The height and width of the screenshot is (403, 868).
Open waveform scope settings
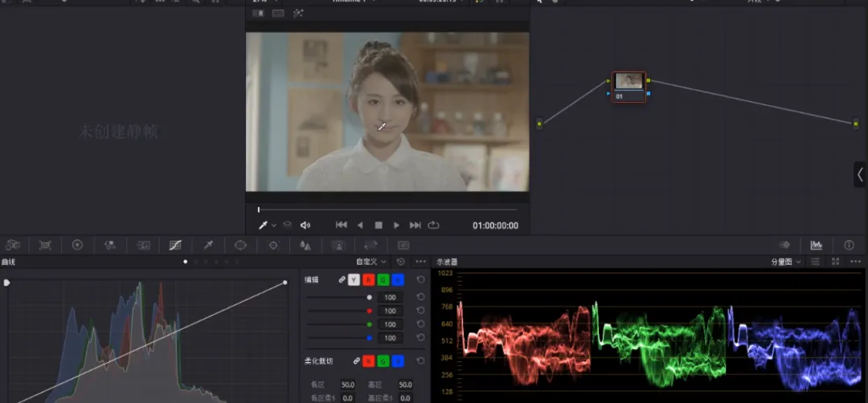pos(816,262)
